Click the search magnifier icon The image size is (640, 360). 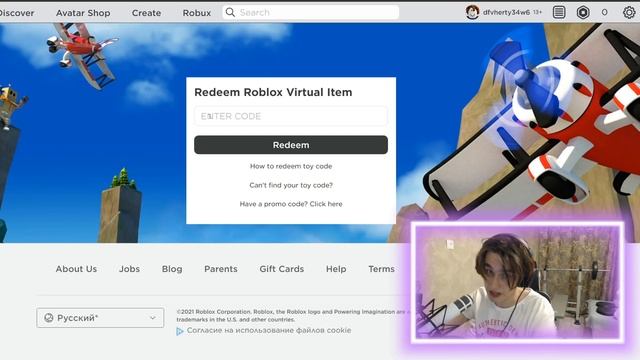point(230,12)
